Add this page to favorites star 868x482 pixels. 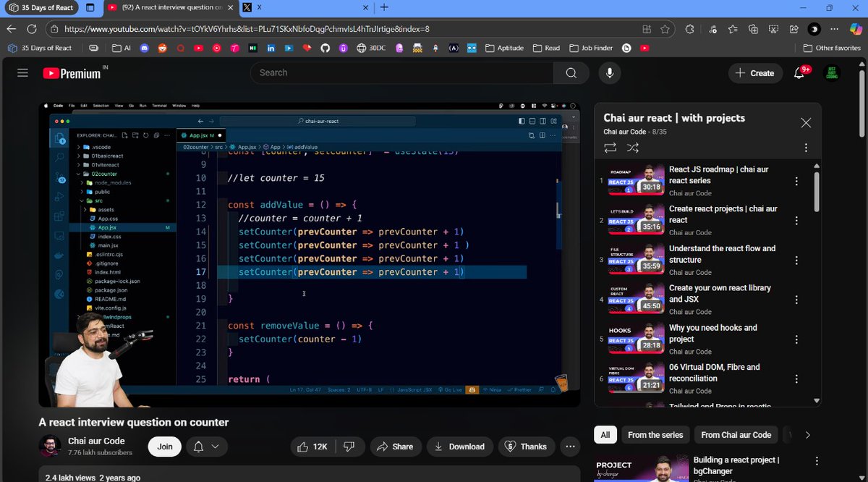pyautogui.click(x=665, y=29)
